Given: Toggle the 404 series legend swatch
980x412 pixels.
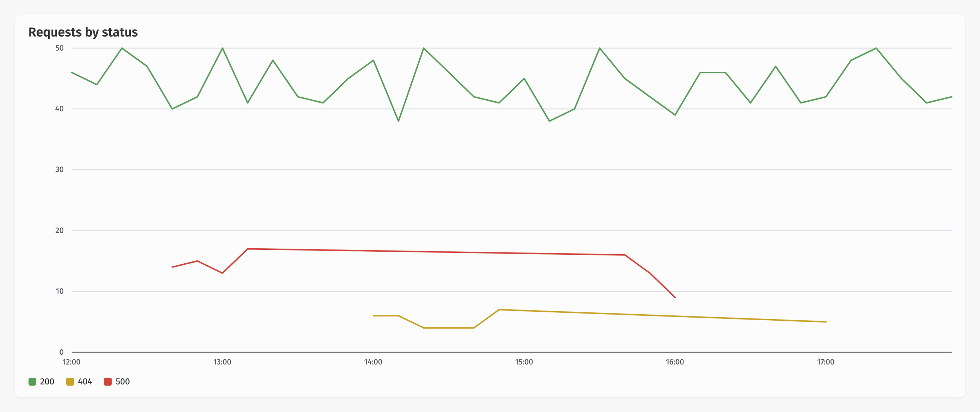Looking at the screenshot, I should tap(70, 381).
